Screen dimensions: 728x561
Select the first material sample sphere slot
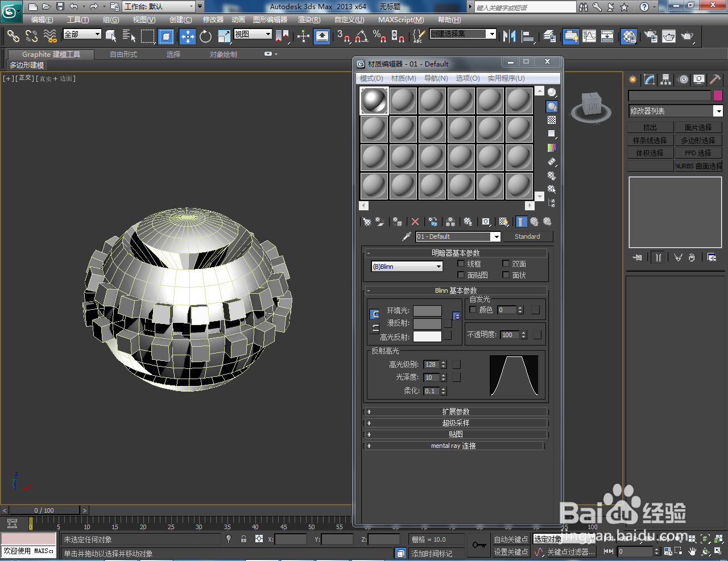374,100
